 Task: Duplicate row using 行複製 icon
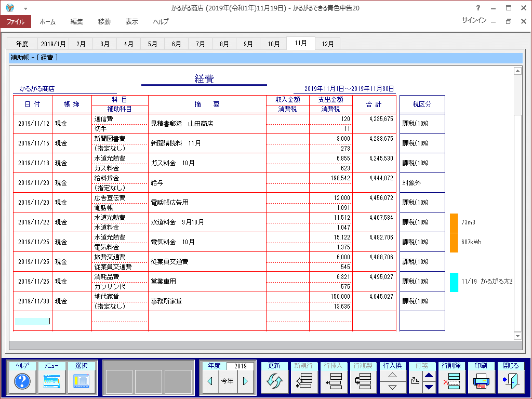(x=363, y=381)
